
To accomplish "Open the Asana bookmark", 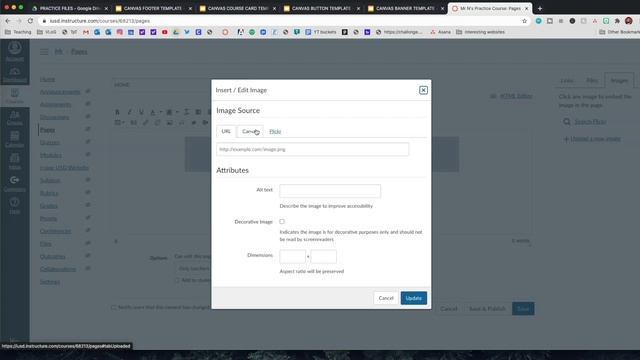I will tap(440, 32).
